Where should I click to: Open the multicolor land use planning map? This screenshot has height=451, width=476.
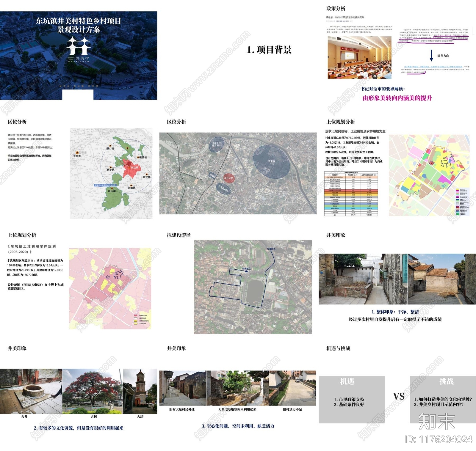pyautogui.click(x=429, y=175)
